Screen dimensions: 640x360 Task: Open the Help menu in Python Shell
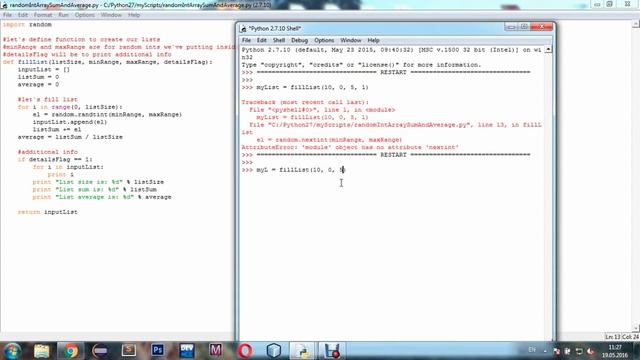point(373,40)
